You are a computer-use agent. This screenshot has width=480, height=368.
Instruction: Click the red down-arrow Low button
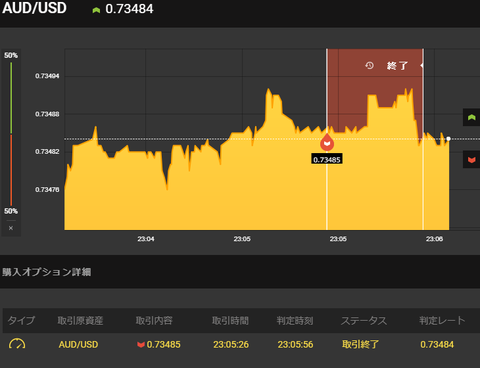point(471,160)
